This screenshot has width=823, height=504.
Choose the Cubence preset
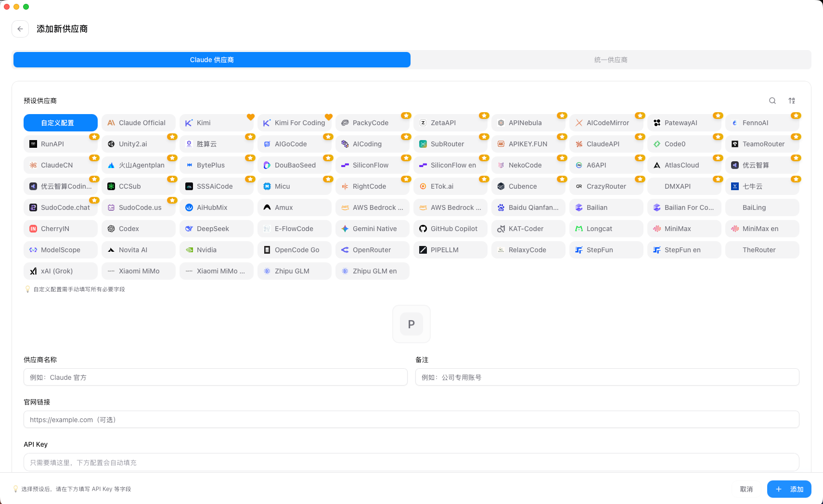pyautogui.click(x=528, y=186)
